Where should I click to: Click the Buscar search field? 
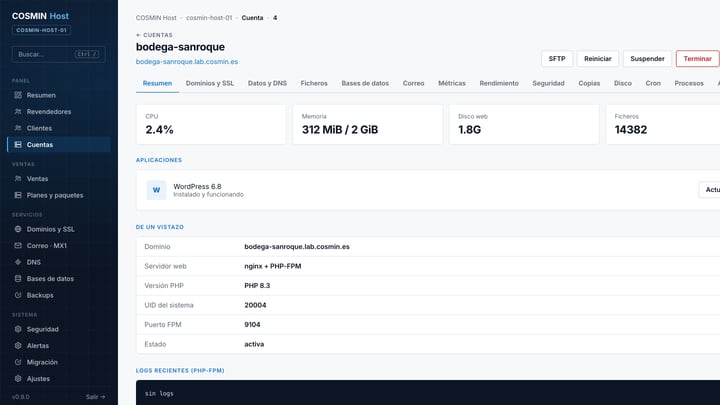[59, 54]
